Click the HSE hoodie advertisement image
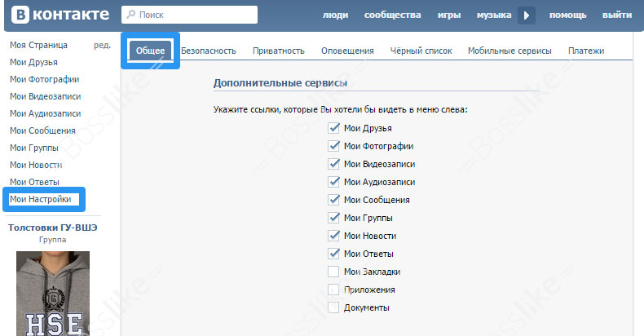This screenshot has height=336, width=644. click(x=53, y=294)
